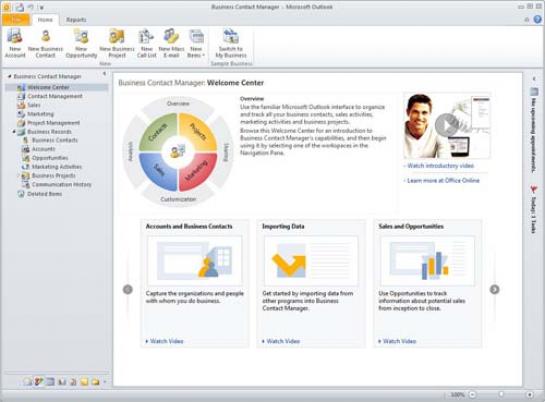Open New Mass E-mail
Screen dimensions: 545x402
(x=171, y=44)
